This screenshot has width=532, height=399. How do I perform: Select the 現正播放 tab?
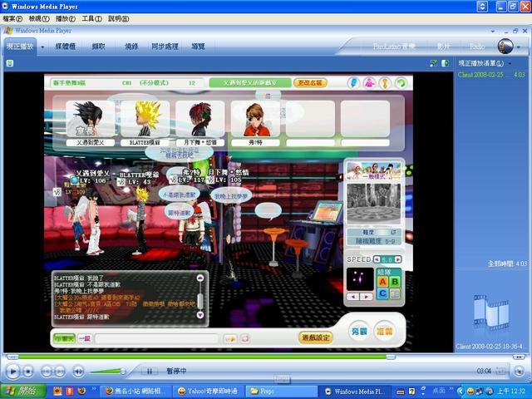[20, 47]
